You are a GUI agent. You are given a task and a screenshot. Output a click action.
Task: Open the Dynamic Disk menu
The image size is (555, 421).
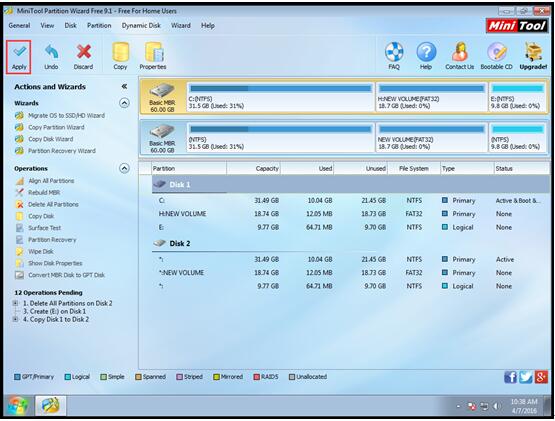coord(141,25)
